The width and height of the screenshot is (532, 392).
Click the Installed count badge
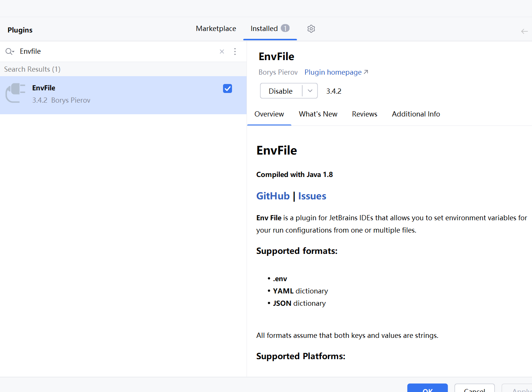pyautogui.click(x=285, y=28)
